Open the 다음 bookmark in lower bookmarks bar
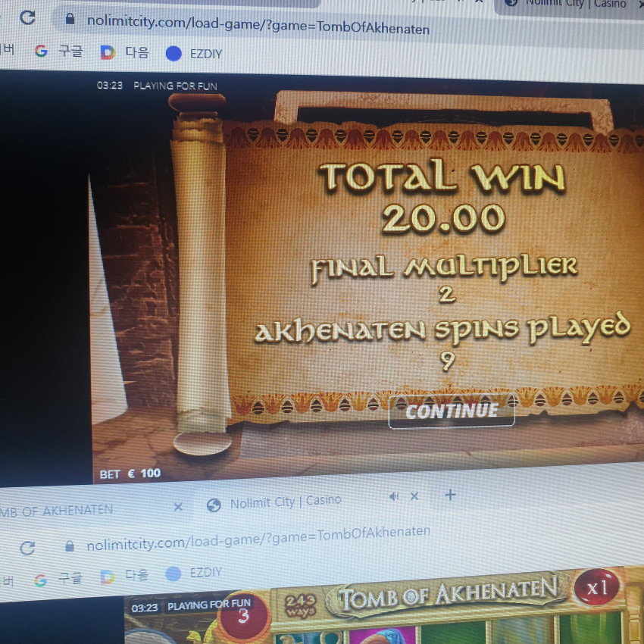 tap(136, 575)
